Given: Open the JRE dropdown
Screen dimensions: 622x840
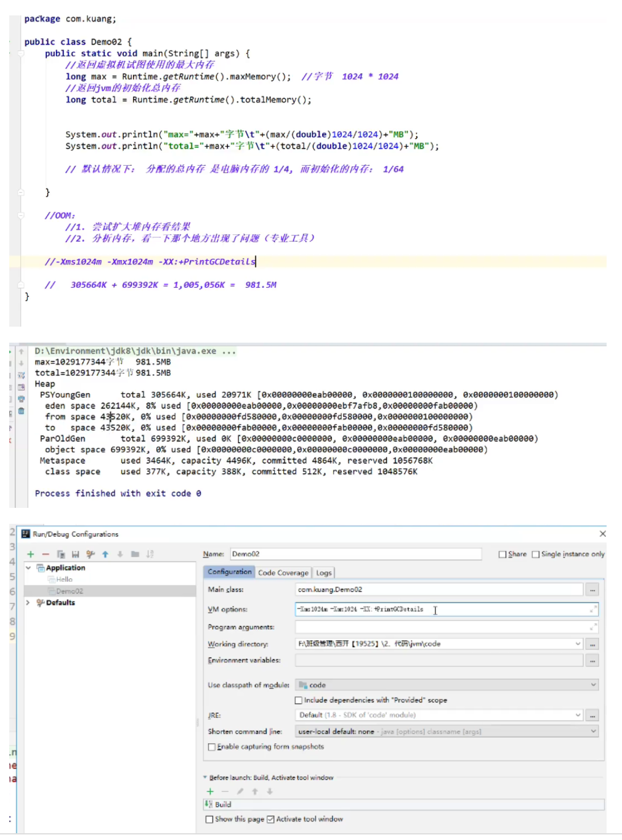Looking at the screenshot, I should (x=578, y=716).
